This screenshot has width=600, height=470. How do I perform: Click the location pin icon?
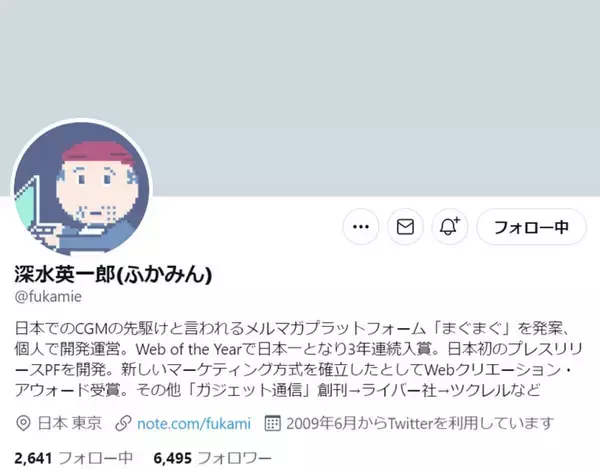click(23, 423)
